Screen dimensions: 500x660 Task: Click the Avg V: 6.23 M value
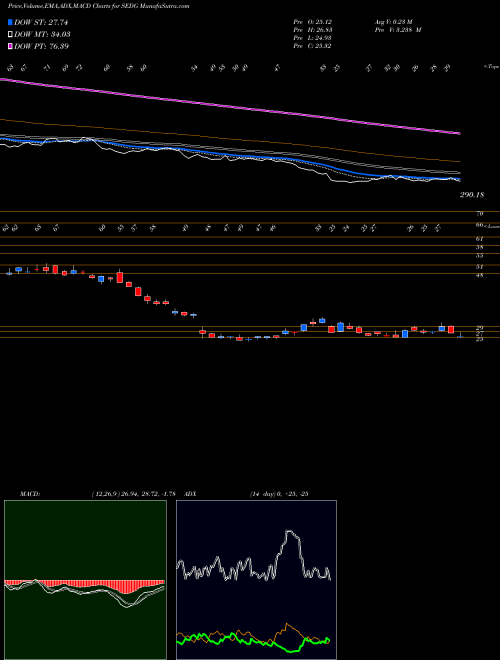(x=394, y=22)
